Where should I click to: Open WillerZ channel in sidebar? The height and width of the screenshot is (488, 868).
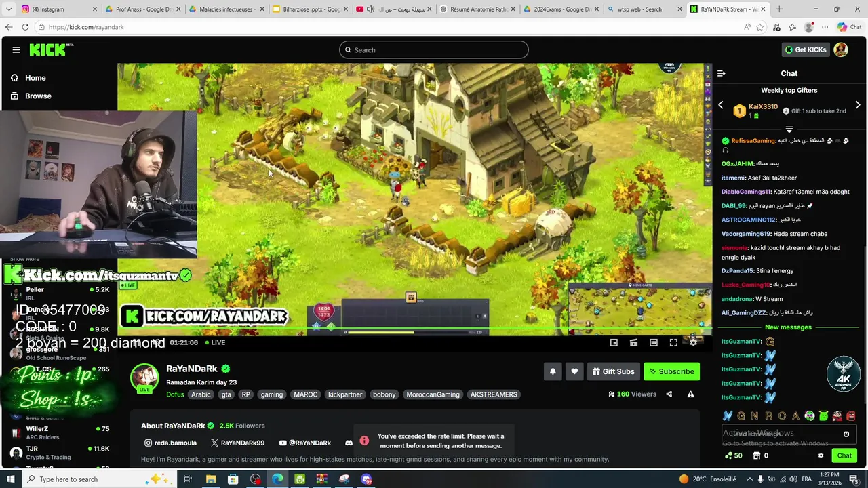tap(60, 432)
